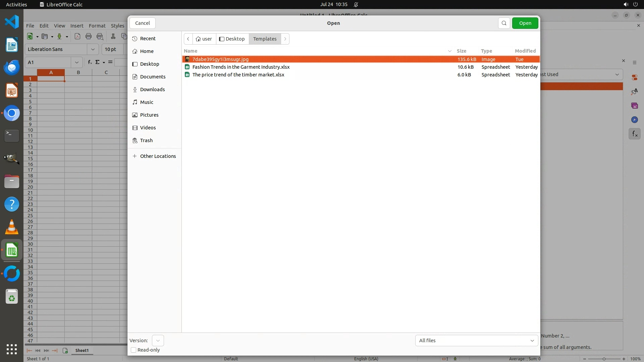Screen dimensions: 644x362
Task: Go to Downloads in the sidebar
Action: 152,89
